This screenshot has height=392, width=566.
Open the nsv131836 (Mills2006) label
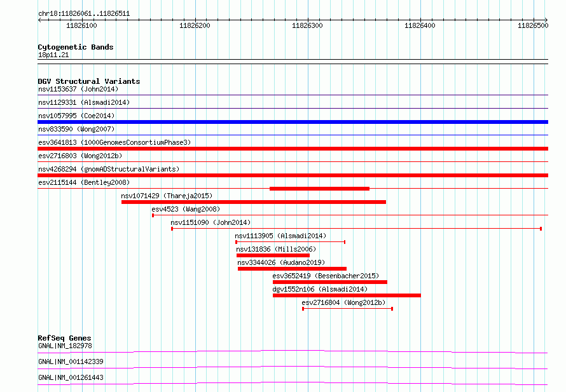[x=276, y=249]
